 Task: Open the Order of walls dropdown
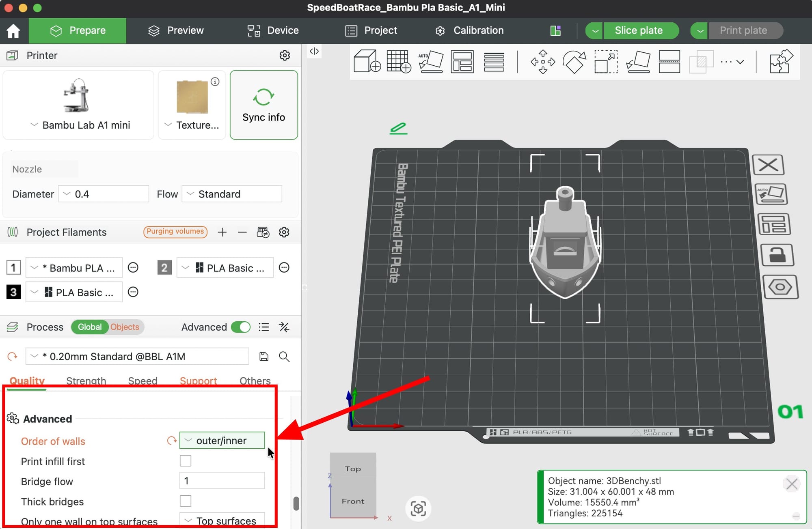(x=222, y=441)
